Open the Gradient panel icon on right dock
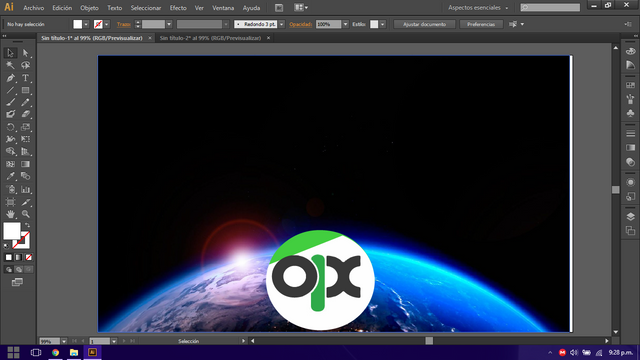This screenshot has width=640, height=360. pyautogui.click(x=630, y=148)
